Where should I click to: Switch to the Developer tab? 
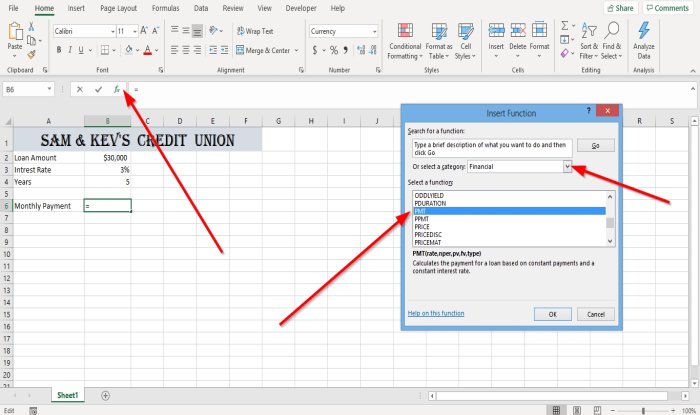[x=301, y=8]
